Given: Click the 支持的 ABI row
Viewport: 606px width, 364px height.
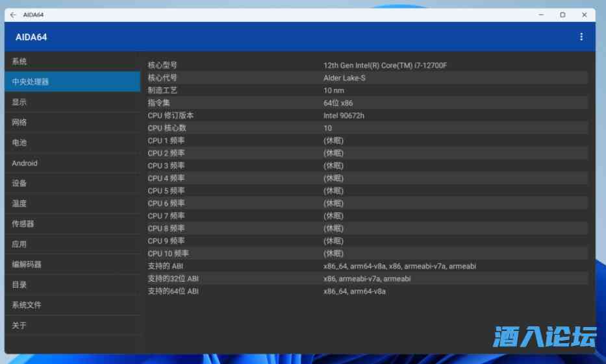Looking at the screenshot, I should (x=367, y=266).
